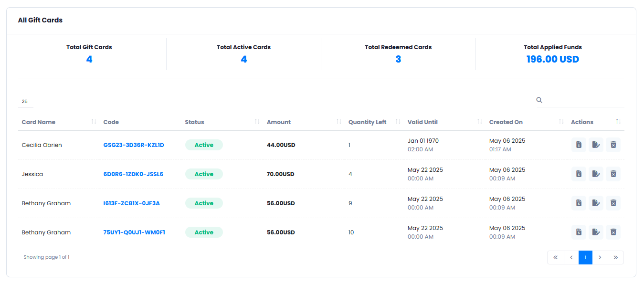Click the funds icon for Jessica card
Viewport: 644px width, 284px height.
pyautogui.click(x=579, y=174)
